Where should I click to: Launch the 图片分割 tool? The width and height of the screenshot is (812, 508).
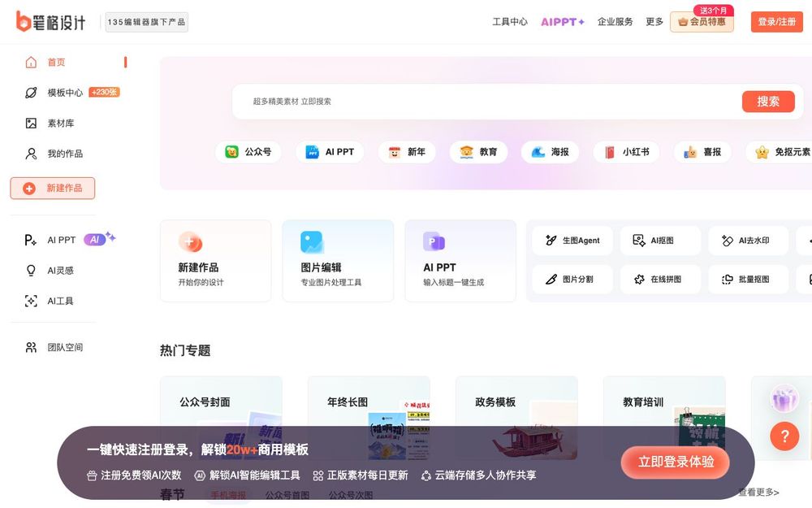pyautogui.click(x=572, y=279)
